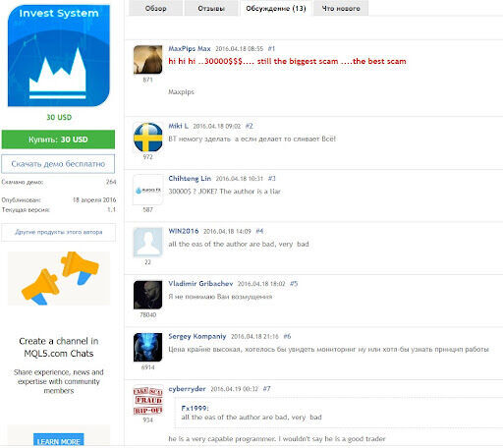Open MaxPips Max profile name link

(x=190, y=49)
